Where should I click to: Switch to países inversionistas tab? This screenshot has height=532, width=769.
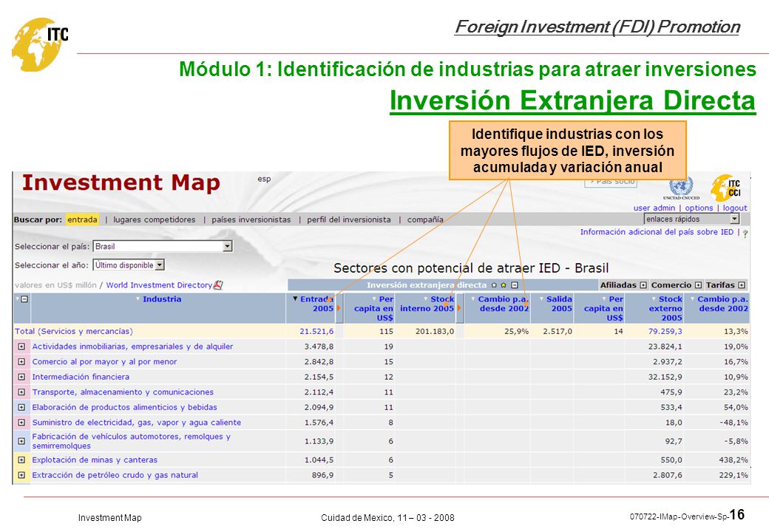point(251,219)
